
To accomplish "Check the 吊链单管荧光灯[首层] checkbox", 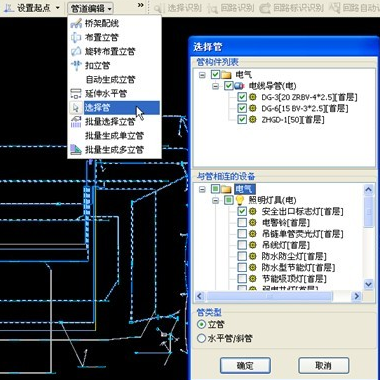I will click(242, 234).
